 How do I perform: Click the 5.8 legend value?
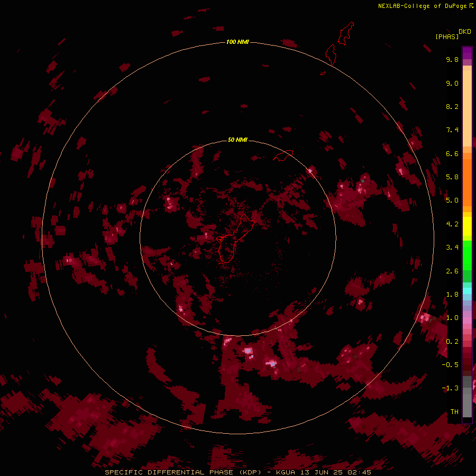click(x=452, y=177)
